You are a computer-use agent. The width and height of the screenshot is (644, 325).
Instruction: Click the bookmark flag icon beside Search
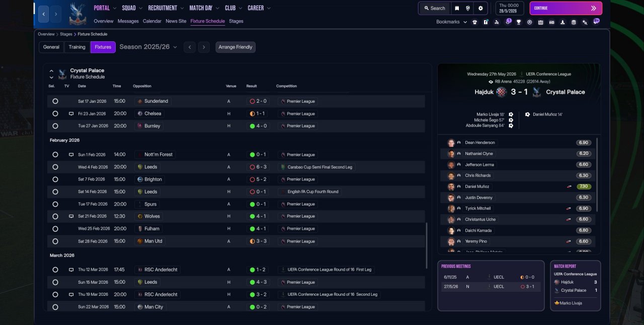(457, 8)
